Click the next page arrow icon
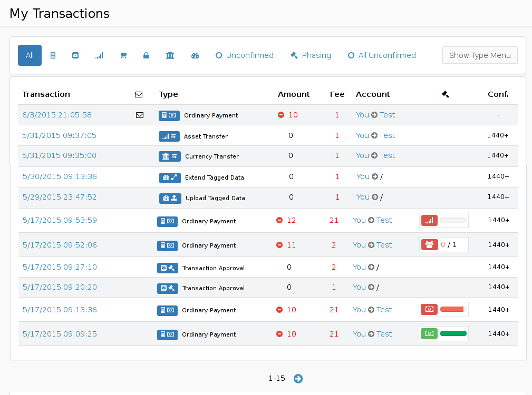The height and width of the screenshot is (395, 532). pyautogui.click(x=298, y=378)
